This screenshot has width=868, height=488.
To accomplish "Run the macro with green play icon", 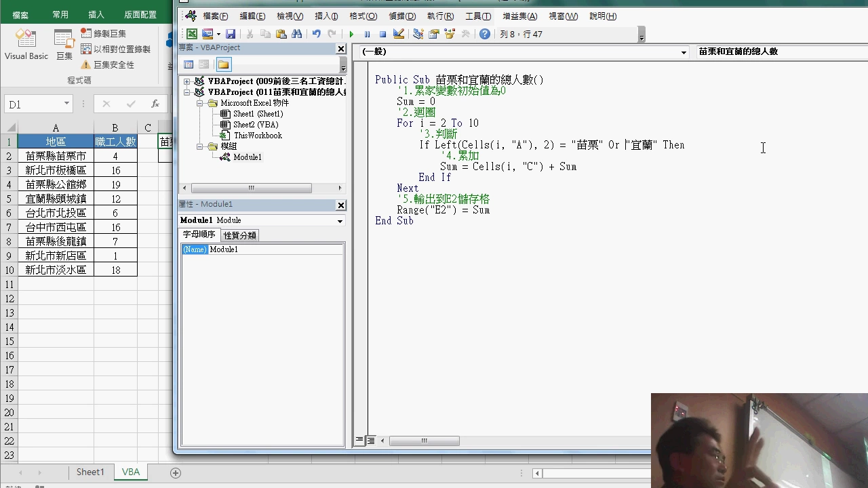I will click(x=351, y=34).
